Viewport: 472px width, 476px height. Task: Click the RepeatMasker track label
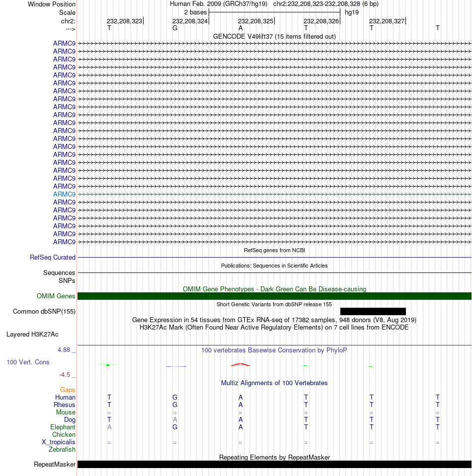click(x=55, y=465)
